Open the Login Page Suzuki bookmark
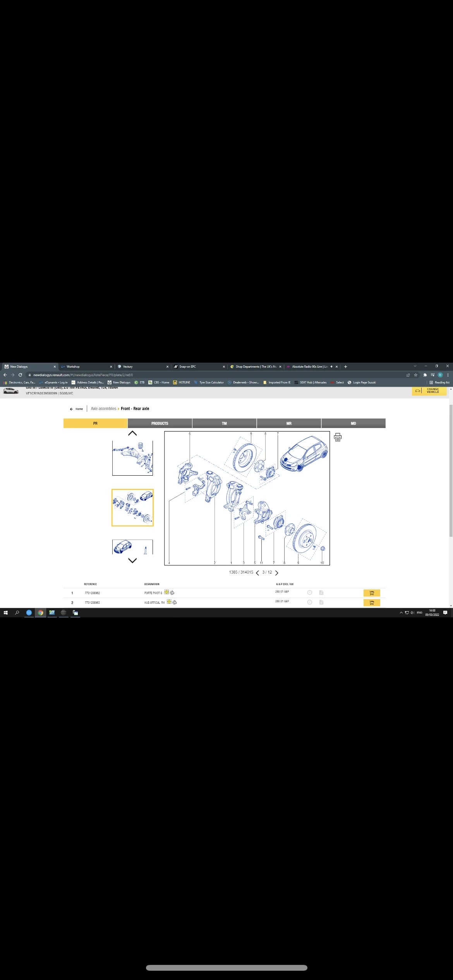 pyautogui.click(x=362, y=382)
